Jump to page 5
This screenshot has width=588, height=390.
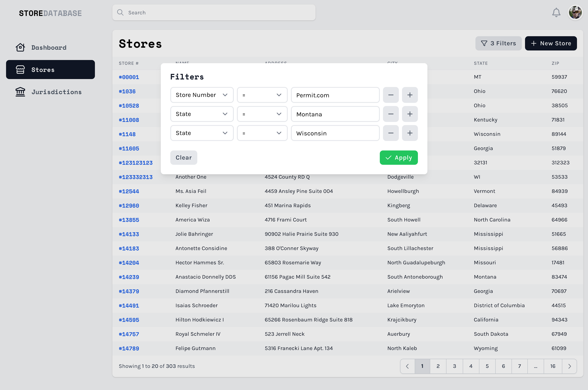487,366
